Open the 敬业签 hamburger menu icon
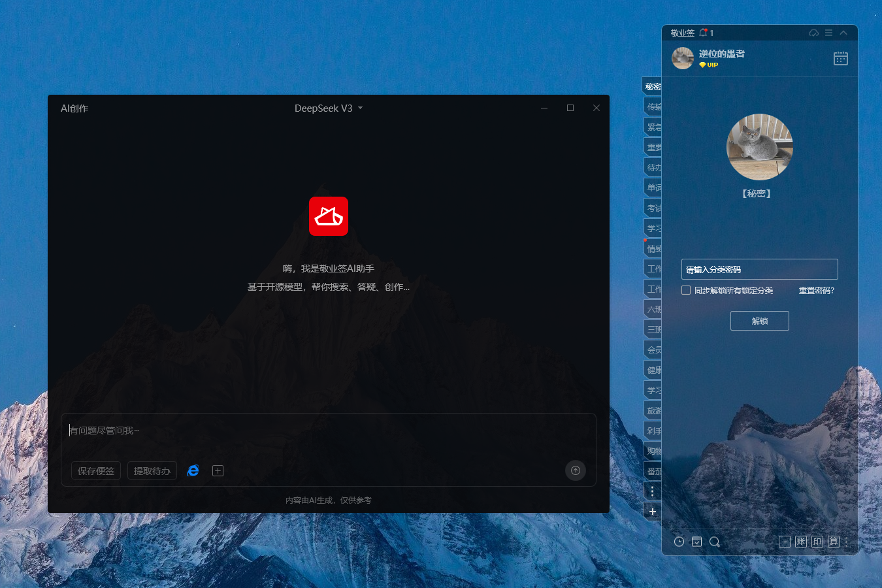This screenshot has height=588, width=882. tap(828, 32)
